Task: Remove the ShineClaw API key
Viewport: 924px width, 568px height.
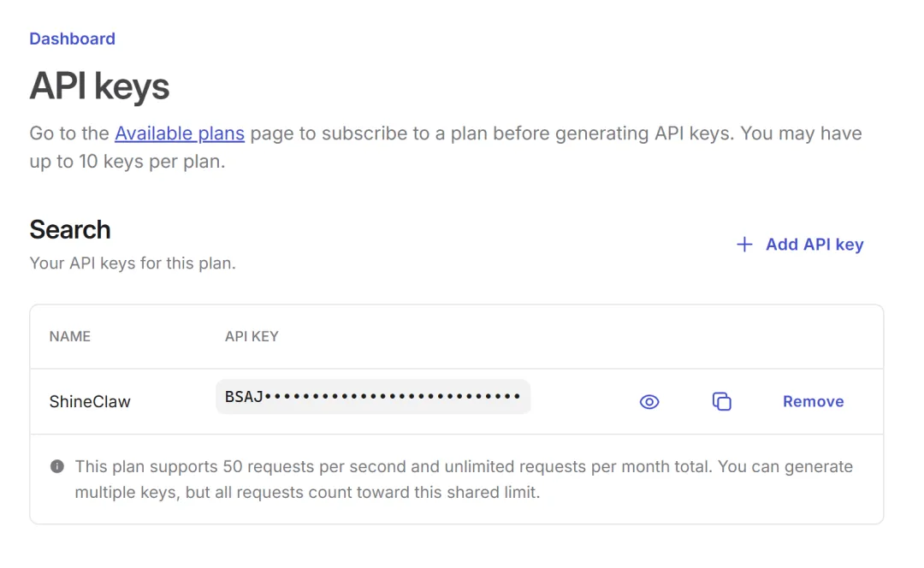Action: pyautogui.click(x=813, y=401)
